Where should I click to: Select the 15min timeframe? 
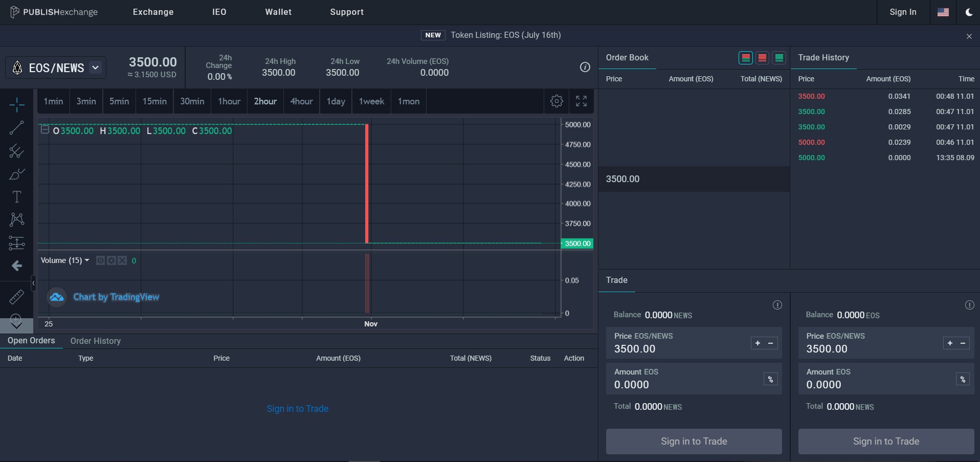click(154, 101)
